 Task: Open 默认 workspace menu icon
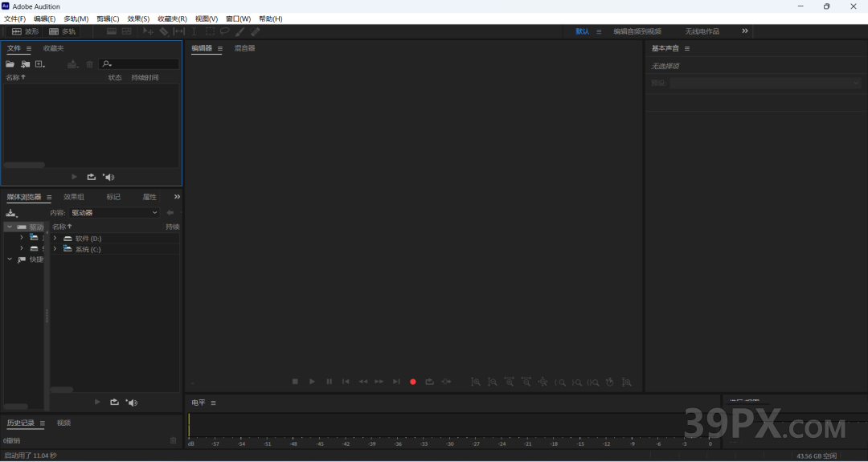point(599,31)
